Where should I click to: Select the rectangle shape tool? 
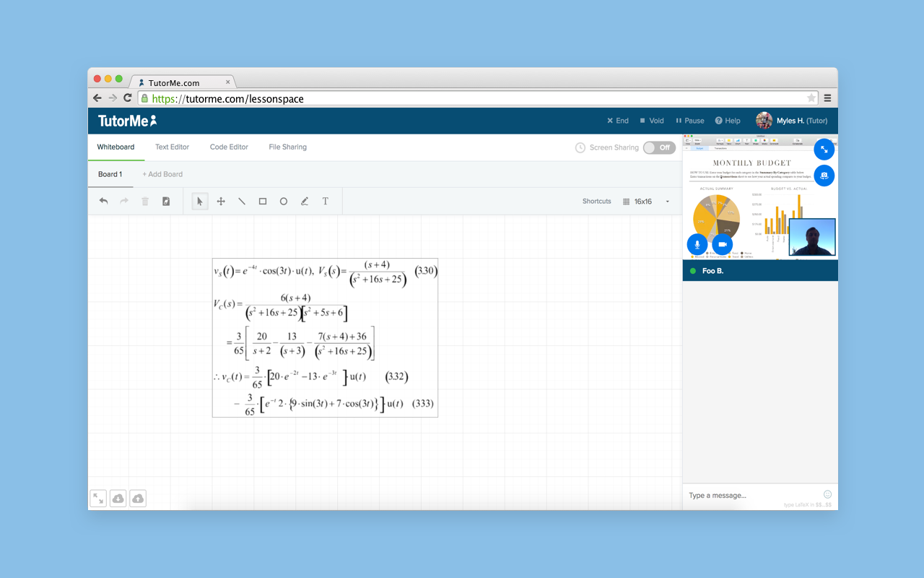pyautogui.click(x=263, y=201)
